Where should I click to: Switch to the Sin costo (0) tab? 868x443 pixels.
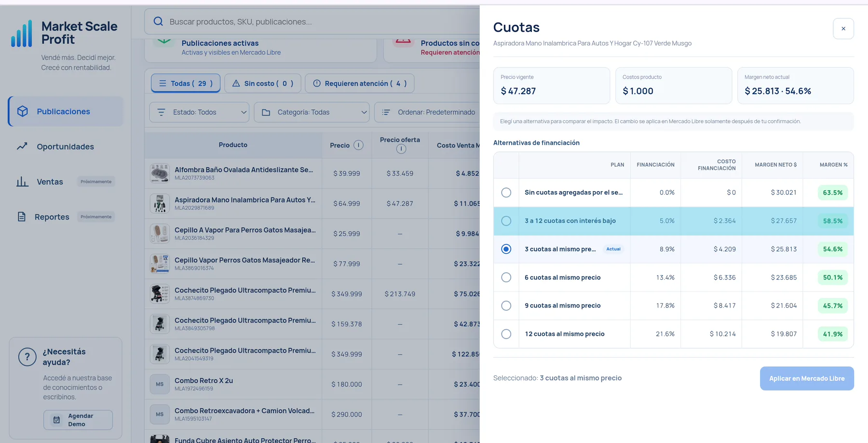tap(263, 83)
